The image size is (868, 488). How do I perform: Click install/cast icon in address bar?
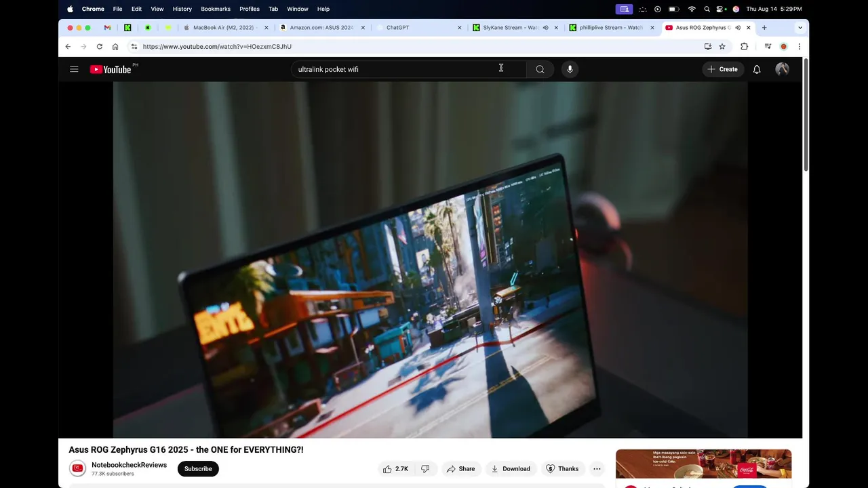point(708,47)
